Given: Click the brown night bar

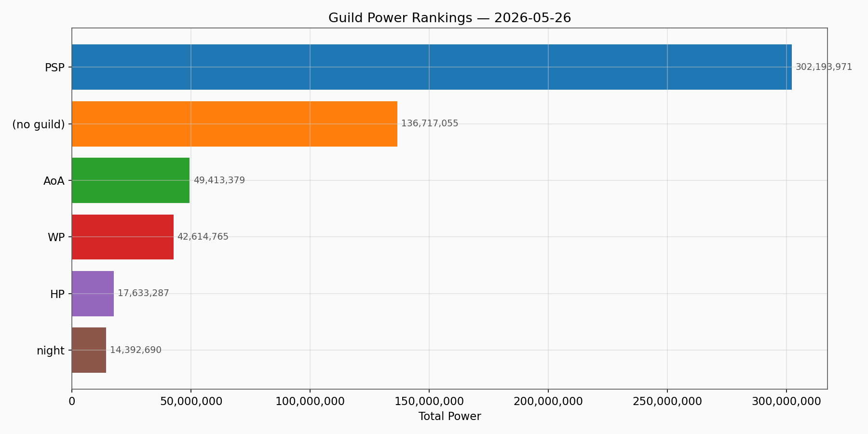Looking at the screenshot, I should (89, 350).
